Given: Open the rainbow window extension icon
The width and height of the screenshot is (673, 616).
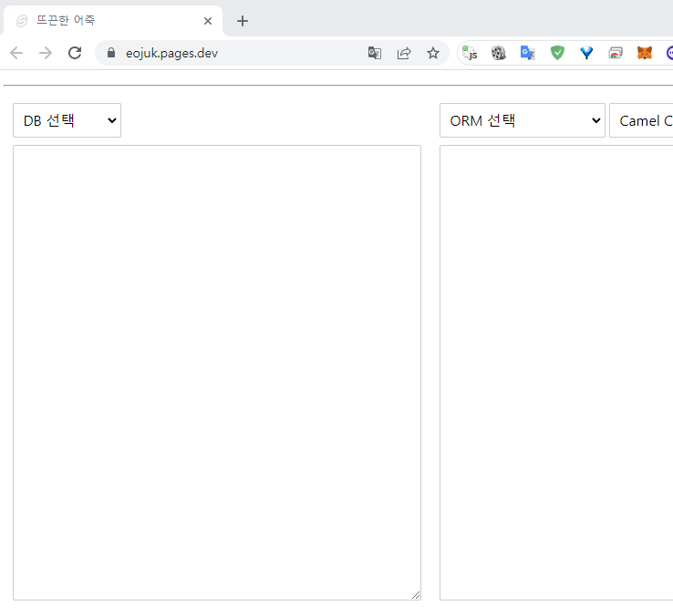Looking at the screenshot, I should (x=616, y=53).
